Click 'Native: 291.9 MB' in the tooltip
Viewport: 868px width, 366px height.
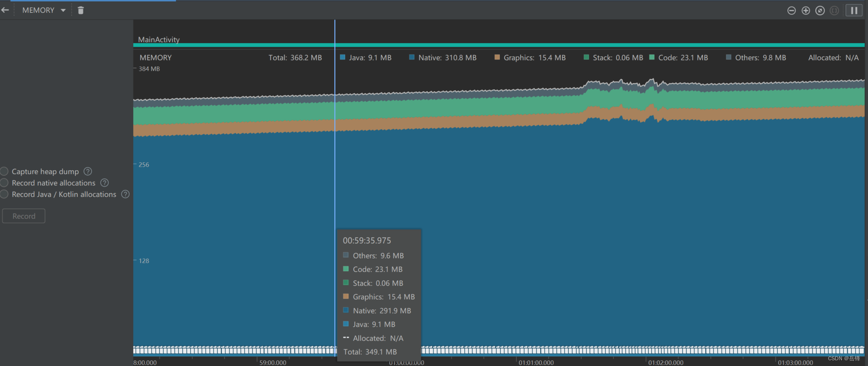(382, 310)
